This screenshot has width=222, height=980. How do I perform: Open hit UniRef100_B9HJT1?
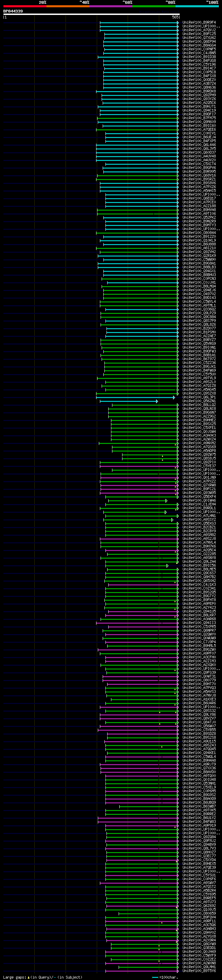(199, 106)
